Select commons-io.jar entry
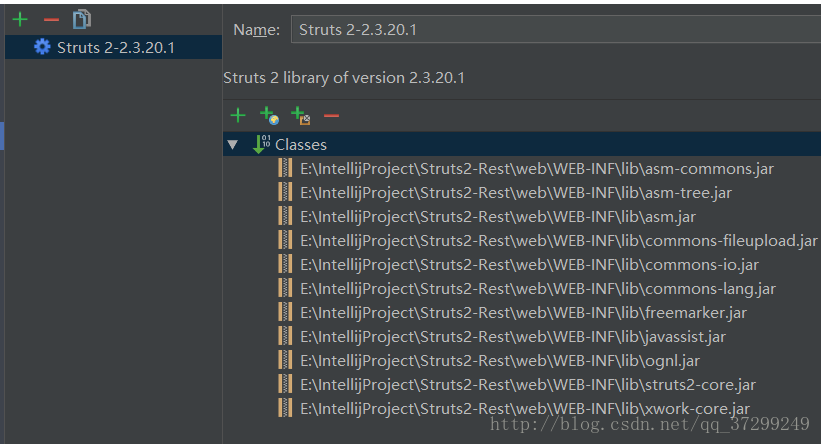821x444 pixels. [529, 265]
